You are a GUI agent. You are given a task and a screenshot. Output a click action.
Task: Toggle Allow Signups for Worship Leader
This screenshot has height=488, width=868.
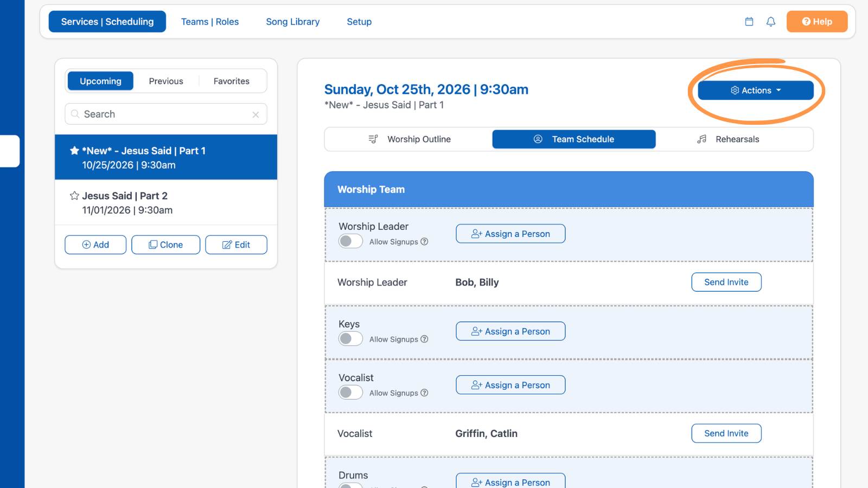coord(350,241)
